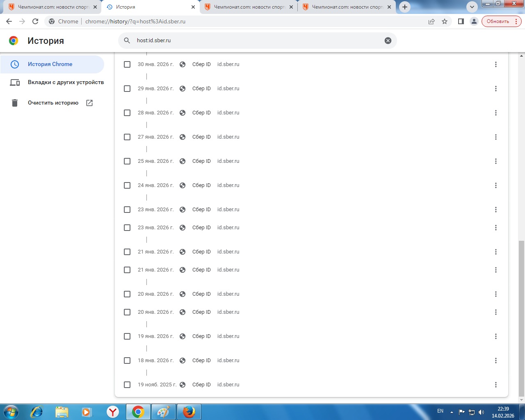Open actions menu for 29 янв. 2026 entry
This screenshot has width=525, height=420.
495,89
